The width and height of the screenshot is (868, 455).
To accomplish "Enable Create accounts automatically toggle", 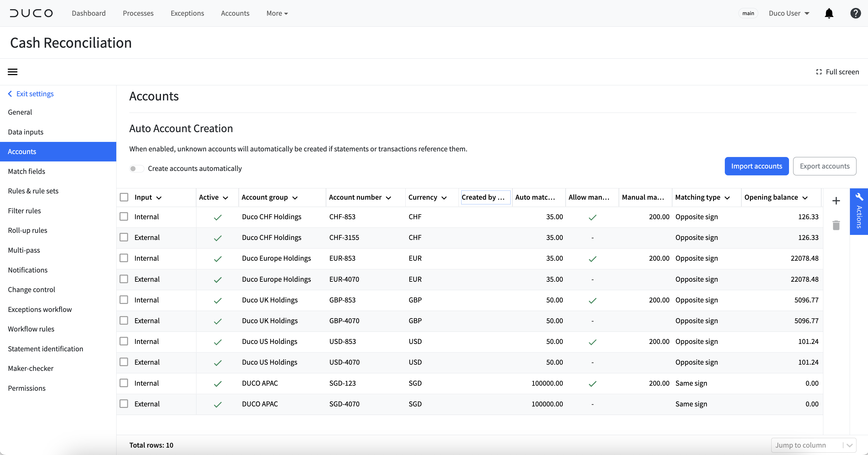I will tap(136, 168).
